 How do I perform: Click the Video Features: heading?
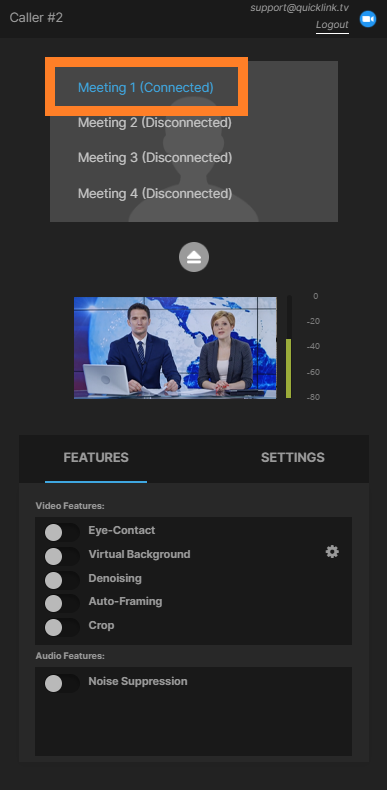pos(70,506)
